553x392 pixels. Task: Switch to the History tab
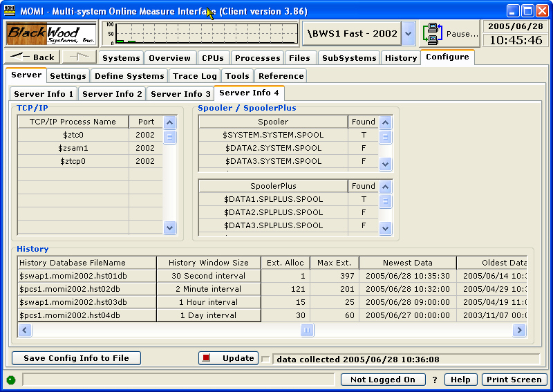point(401,58)
